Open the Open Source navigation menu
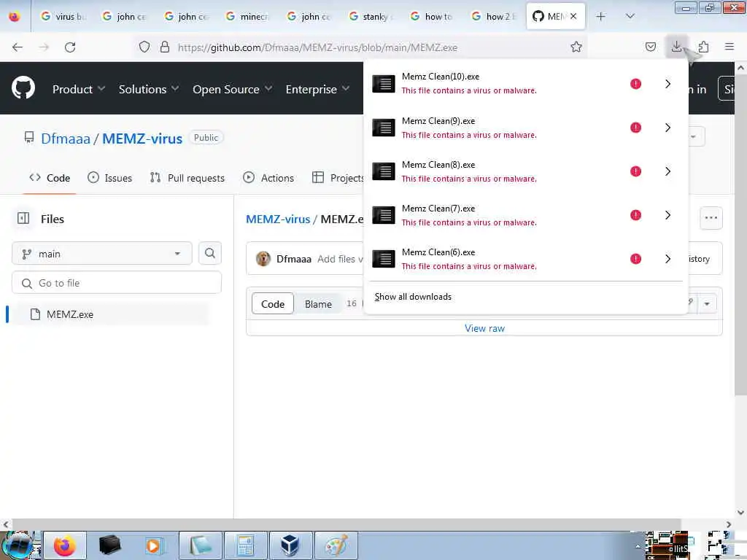 pyautogui.click(x=233, y=89)
